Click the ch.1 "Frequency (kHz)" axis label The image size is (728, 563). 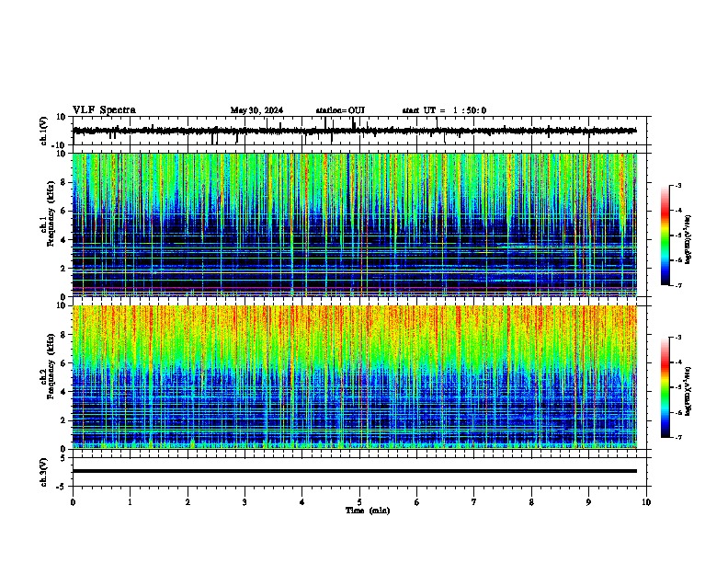click(x=51, y=213)
